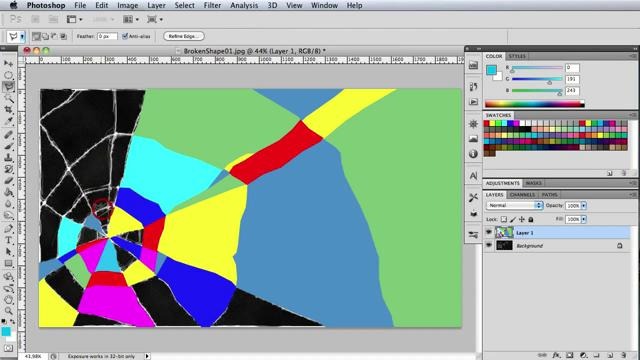Select the Brush tool
Viewport: 640px width, 360px height.
click(8, 146)
